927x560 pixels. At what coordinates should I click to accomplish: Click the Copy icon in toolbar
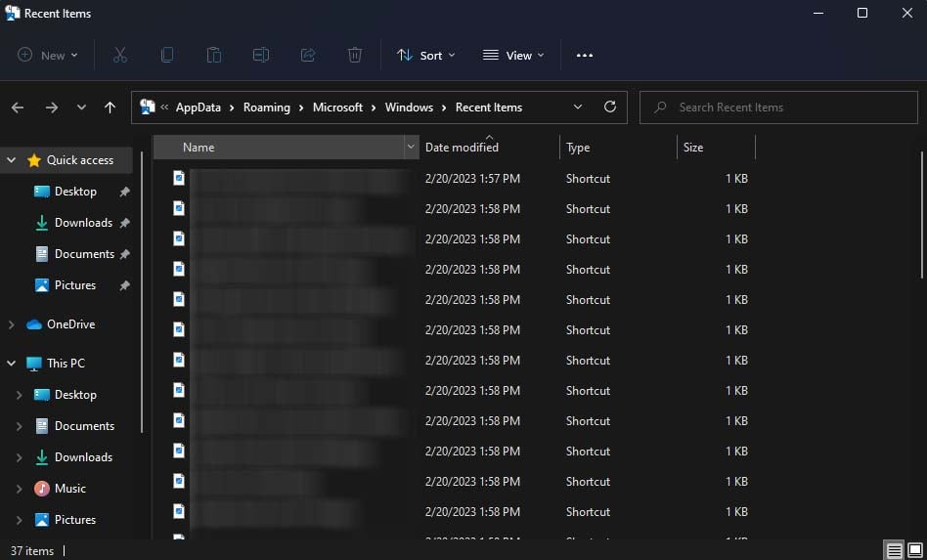coord(167,56)
